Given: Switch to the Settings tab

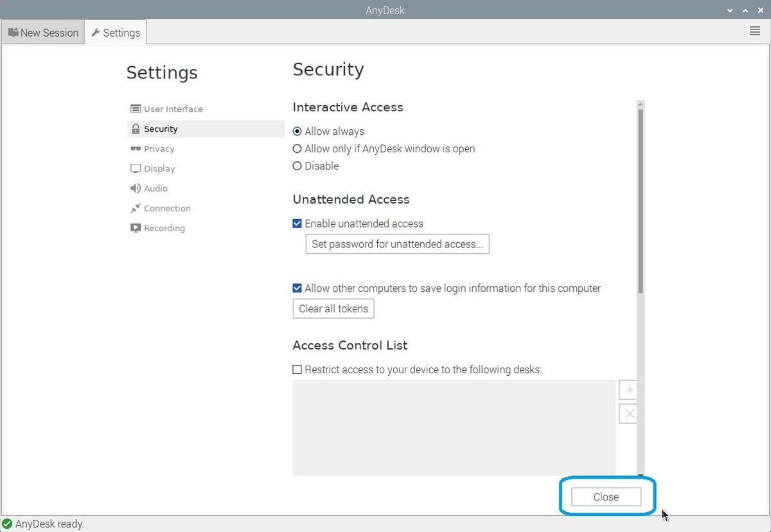Looking at the screenshot, I should tap(116, 32).
